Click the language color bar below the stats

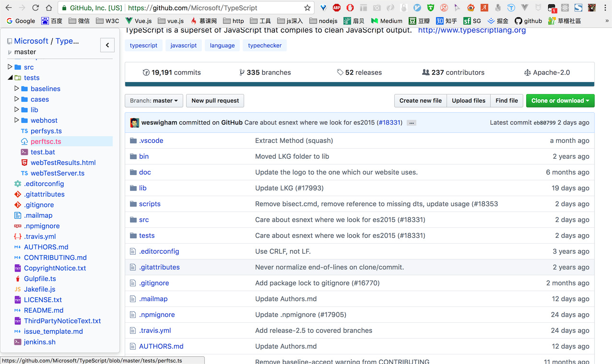coord(359,84)
